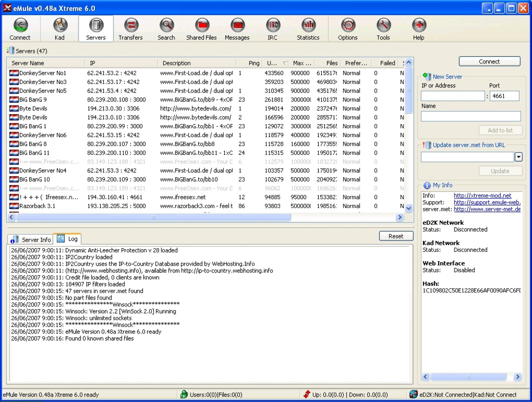This screenshot has height=402, width=532.
Task: Toggle sorting on the Server Name column
Action: coord(45,63)
